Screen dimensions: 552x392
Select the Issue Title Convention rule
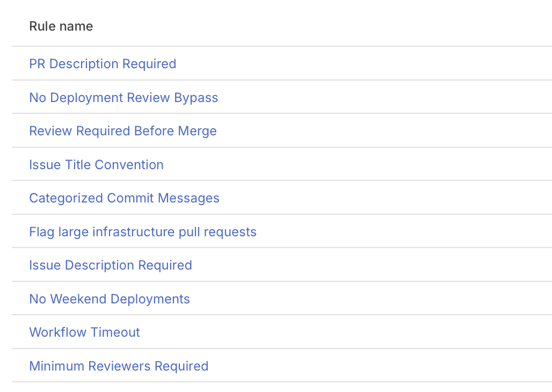pyautogui.click(x=96, y=165)
